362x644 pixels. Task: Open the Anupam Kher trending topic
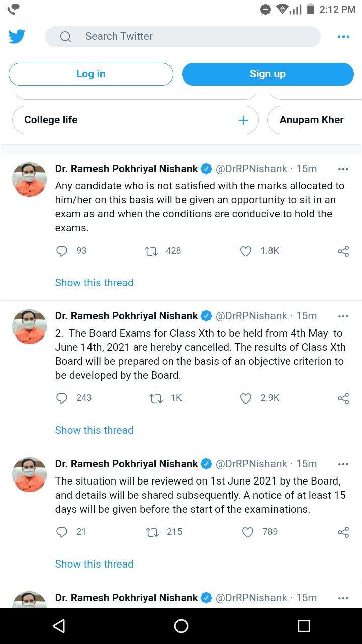tap(312, 120)
